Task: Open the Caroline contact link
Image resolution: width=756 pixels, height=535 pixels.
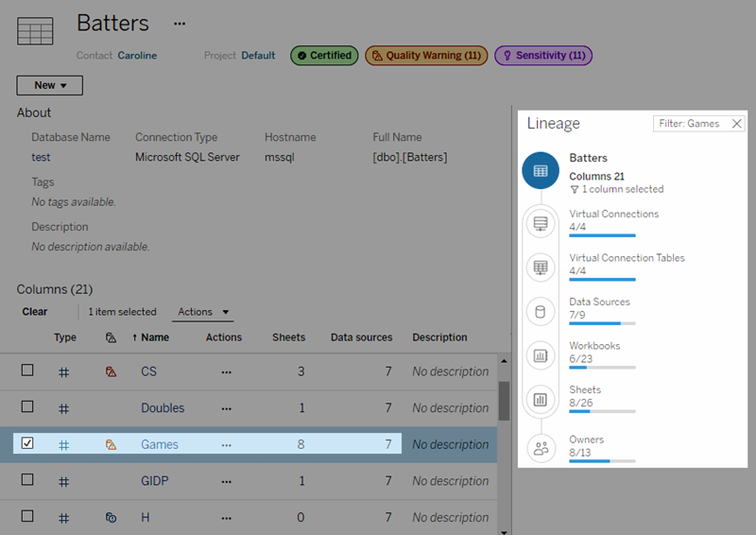Action: 137,56
